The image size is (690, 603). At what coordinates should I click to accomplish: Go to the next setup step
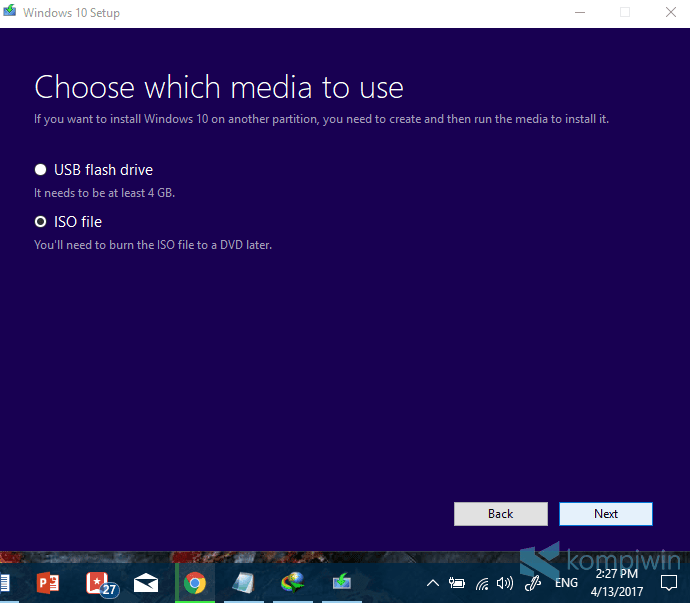(606, 514)
